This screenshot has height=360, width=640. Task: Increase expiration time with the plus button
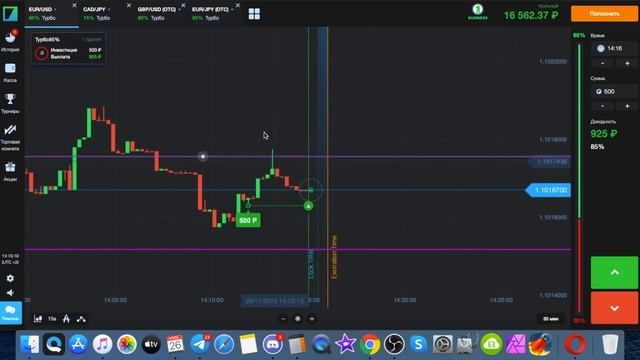tap(627, 63)
